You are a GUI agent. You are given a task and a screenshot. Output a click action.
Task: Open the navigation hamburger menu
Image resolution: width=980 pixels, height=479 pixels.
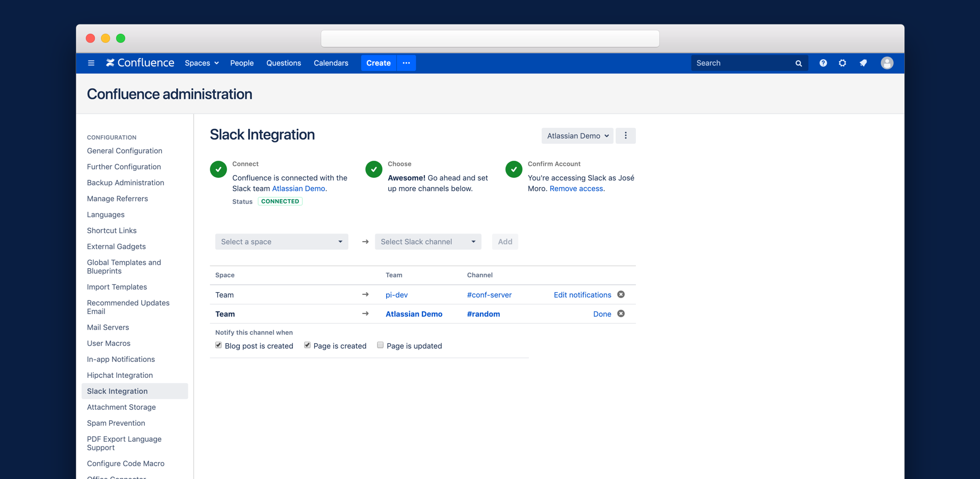[x=91, y=63]
